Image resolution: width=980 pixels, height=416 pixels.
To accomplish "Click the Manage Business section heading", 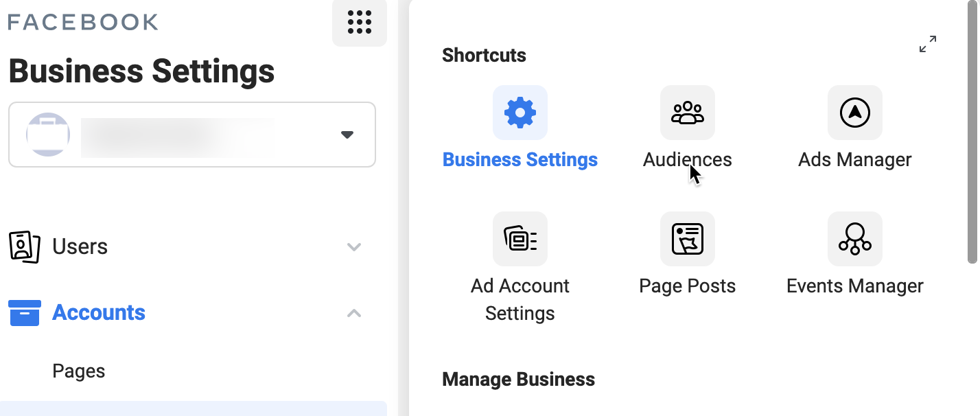I will tap(519, 380).
